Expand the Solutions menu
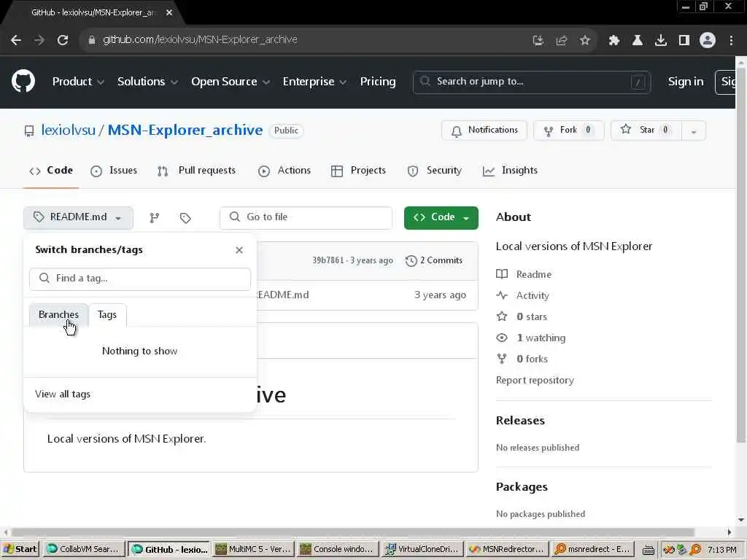 147,82
